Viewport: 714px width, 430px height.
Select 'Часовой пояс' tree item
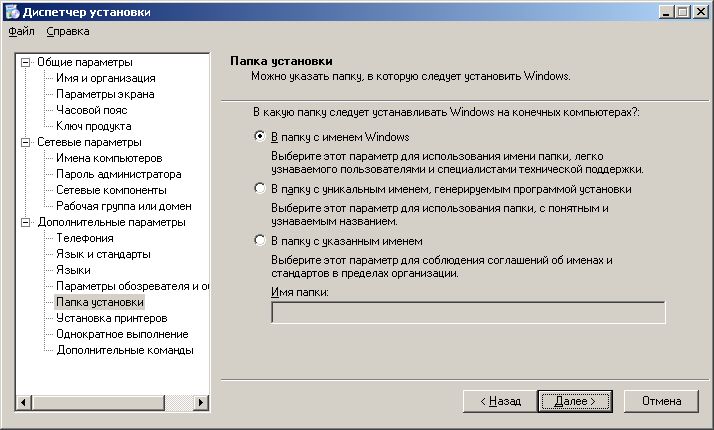click(92, 110)
